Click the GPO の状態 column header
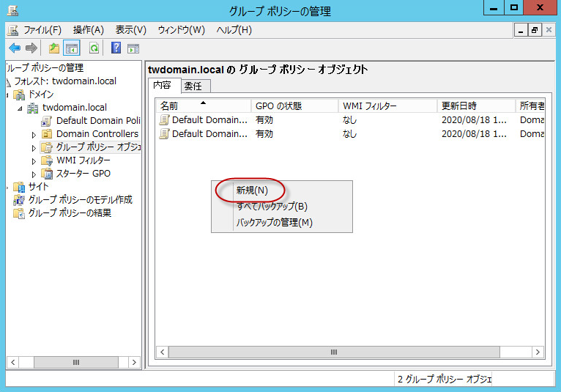 293,106
